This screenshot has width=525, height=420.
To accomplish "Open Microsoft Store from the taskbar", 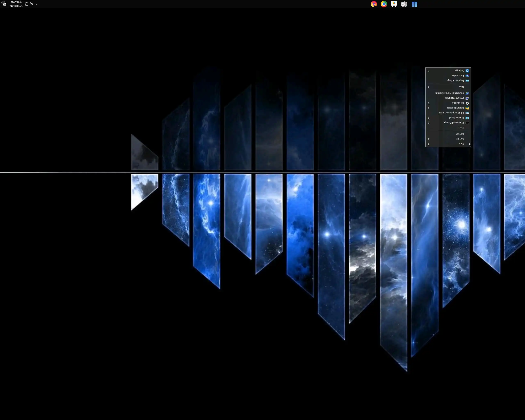I will [x=394, y=4].
